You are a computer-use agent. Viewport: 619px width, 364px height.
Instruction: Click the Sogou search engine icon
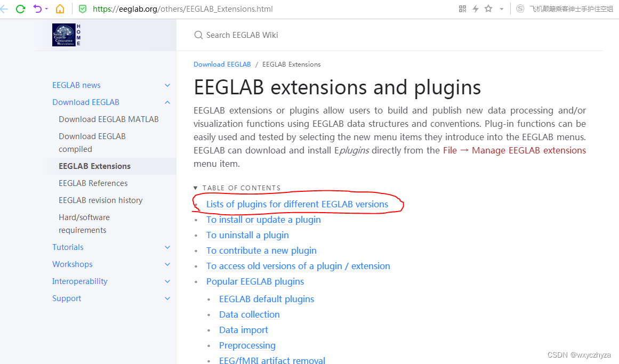pos(520,9)
